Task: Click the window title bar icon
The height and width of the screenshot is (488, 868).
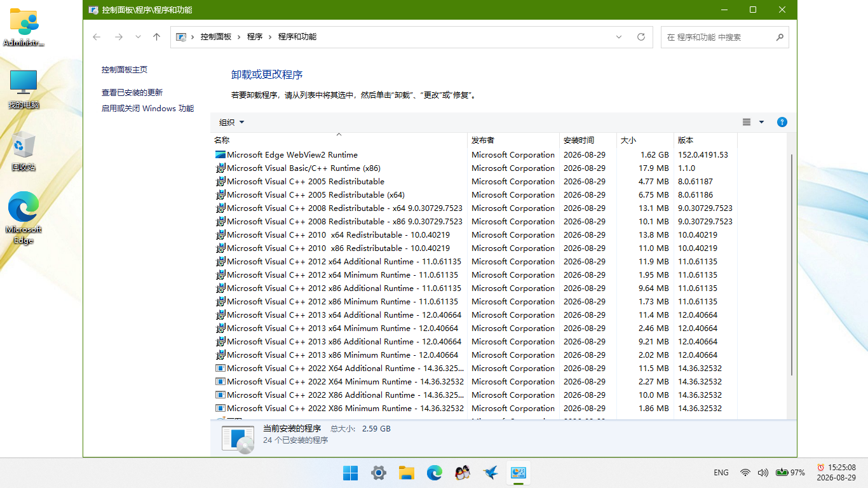Action: [x=93, y=10]
